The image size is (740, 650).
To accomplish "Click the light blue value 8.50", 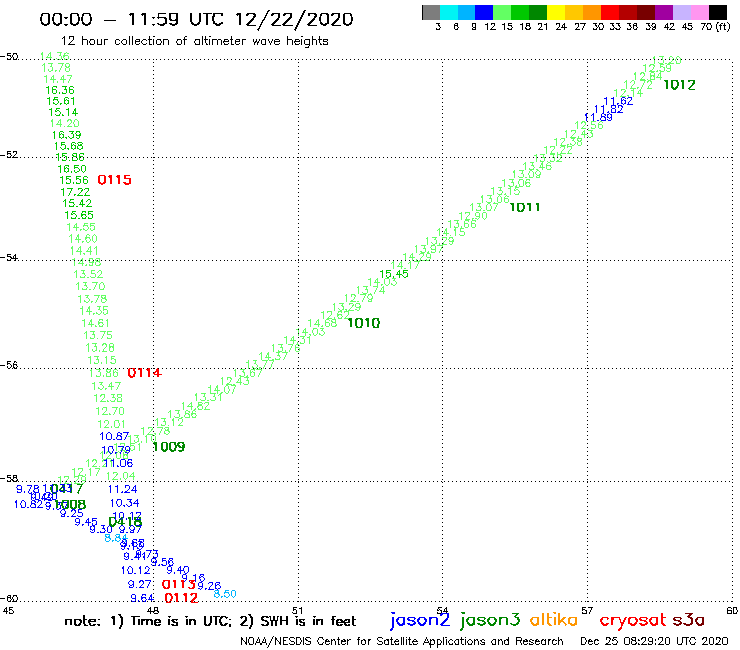I will pos(225,594).
